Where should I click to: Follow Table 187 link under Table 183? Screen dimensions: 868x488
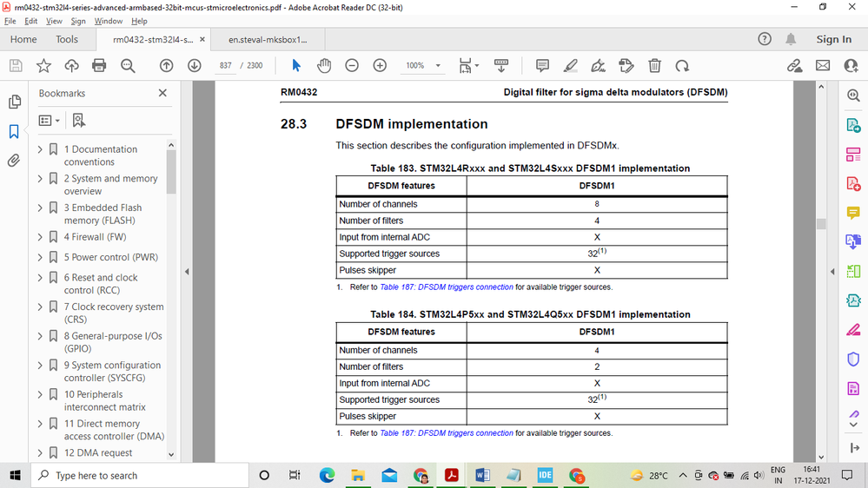[447, 287]
